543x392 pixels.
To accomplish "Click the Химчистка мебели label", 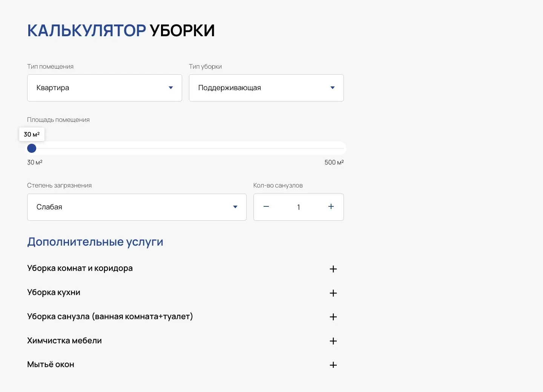I will pos(64,340).
